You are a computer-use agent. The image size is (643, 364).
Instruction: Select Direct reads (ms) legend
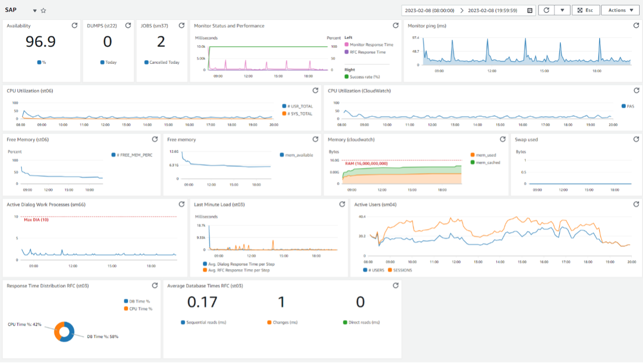(x=361, y=322)
